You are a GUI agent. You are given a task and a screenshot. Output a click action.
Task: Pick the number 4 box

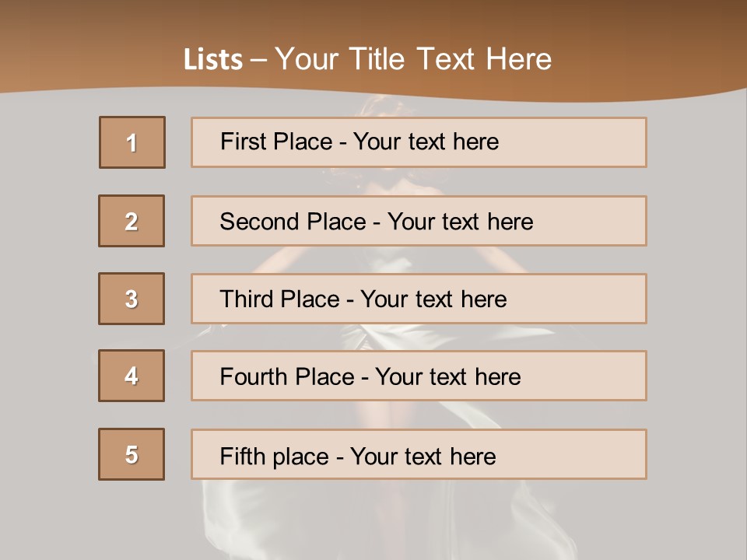[x=132, y=376]
